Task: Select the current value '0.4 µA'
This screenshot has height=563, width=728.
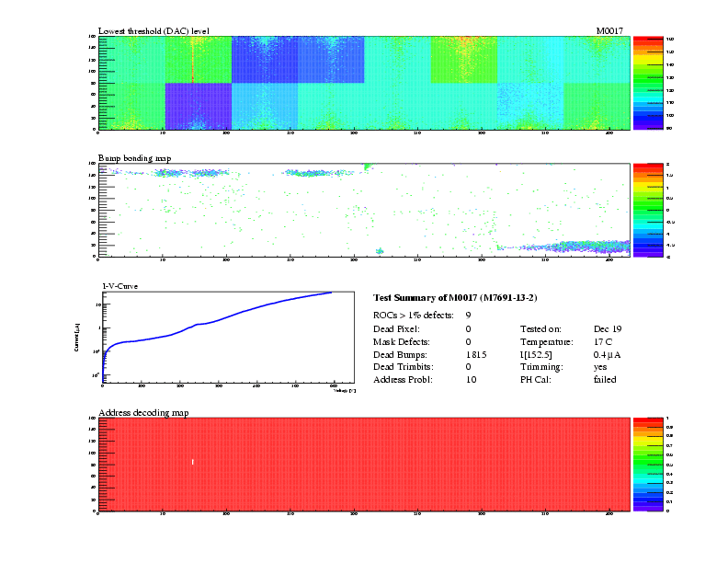Action: tap(607, 355)
